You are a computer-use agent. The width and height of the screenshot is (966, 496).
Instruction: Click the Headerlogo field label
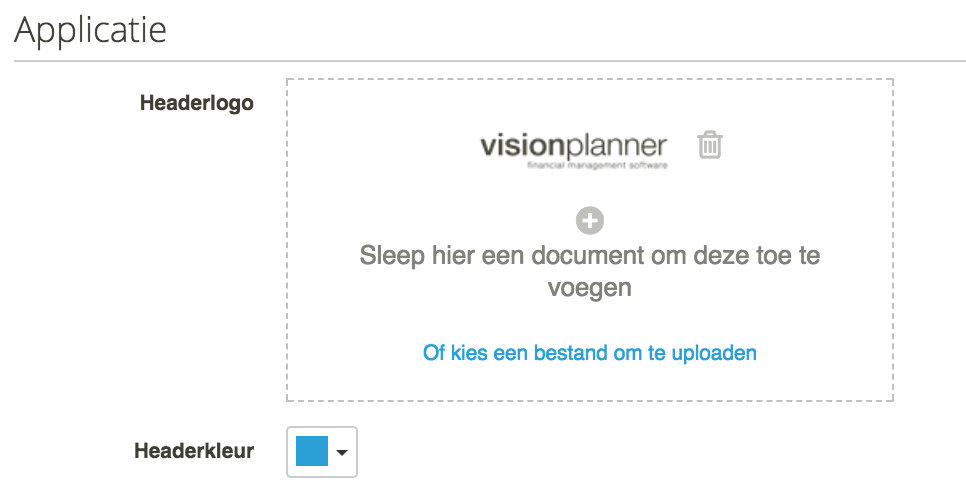197,103
